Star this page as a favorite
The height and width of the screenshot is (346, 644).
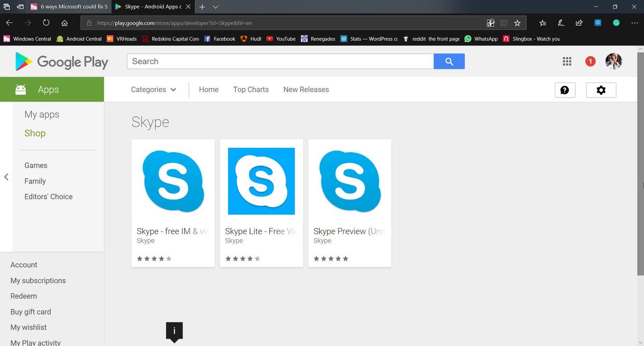(x=517, y=23)
